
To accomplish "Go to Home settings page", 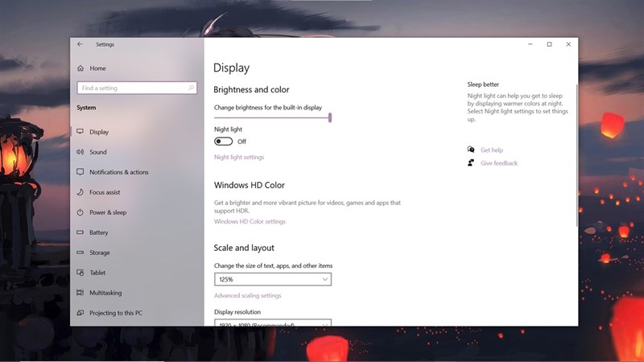I will click(97, 68).
